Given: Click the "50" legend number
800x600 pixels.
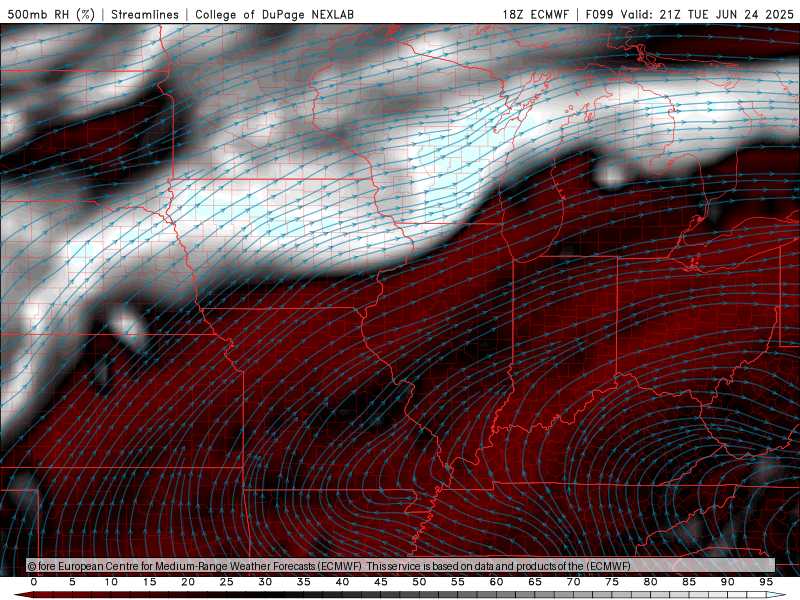Looking at the screenshot, I should 419,582.
